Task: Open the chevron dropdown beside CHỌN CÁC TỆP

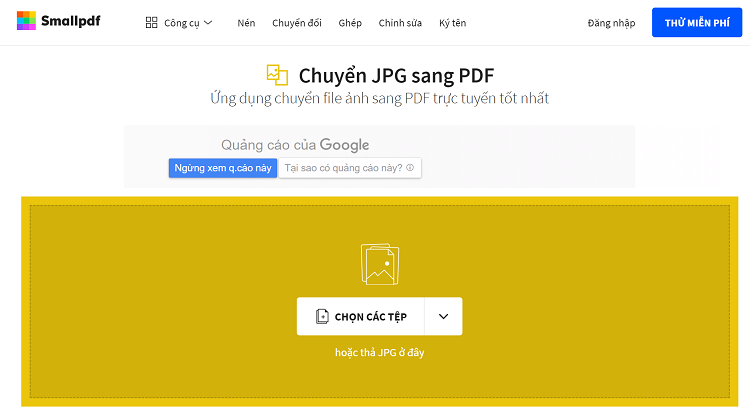Action: [x=443, y=316]
